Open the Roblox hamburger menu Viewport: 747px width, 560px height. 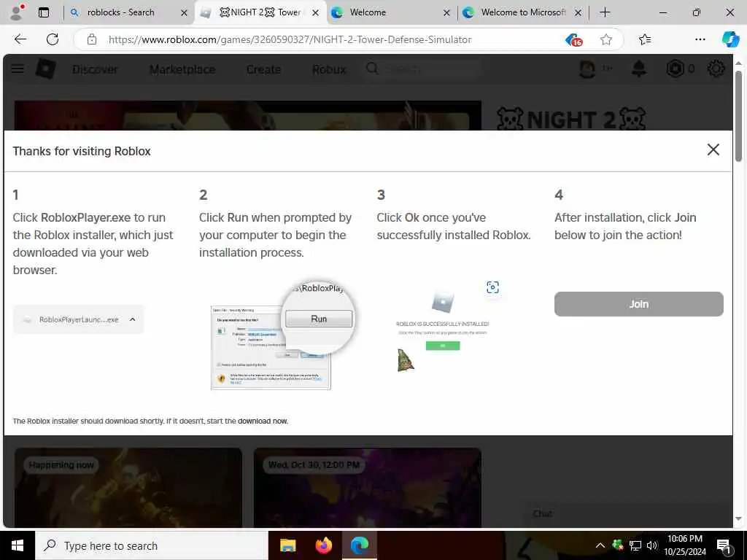click(18, 69)
